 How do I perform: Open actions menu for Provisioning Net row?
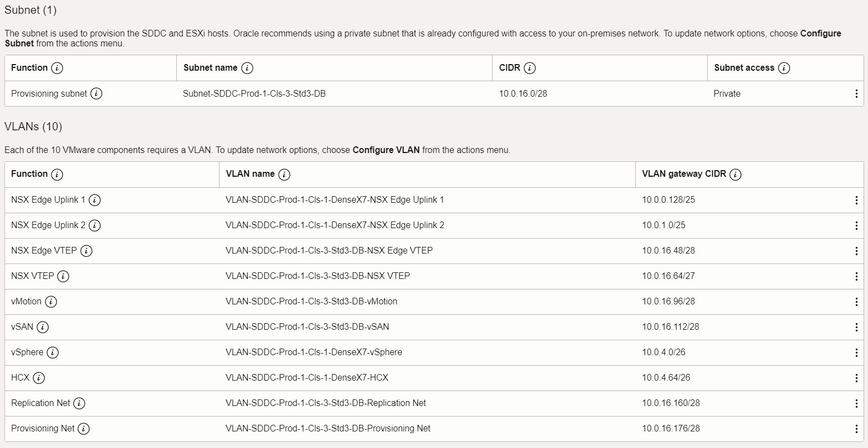click(856, 429)
